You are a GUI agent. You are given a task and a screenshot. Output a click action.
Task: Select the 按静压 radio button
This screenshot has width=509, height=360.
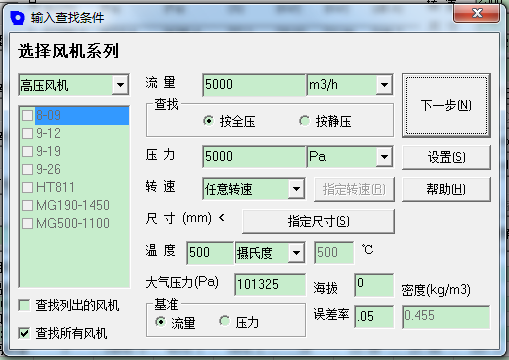pos(304,121)
